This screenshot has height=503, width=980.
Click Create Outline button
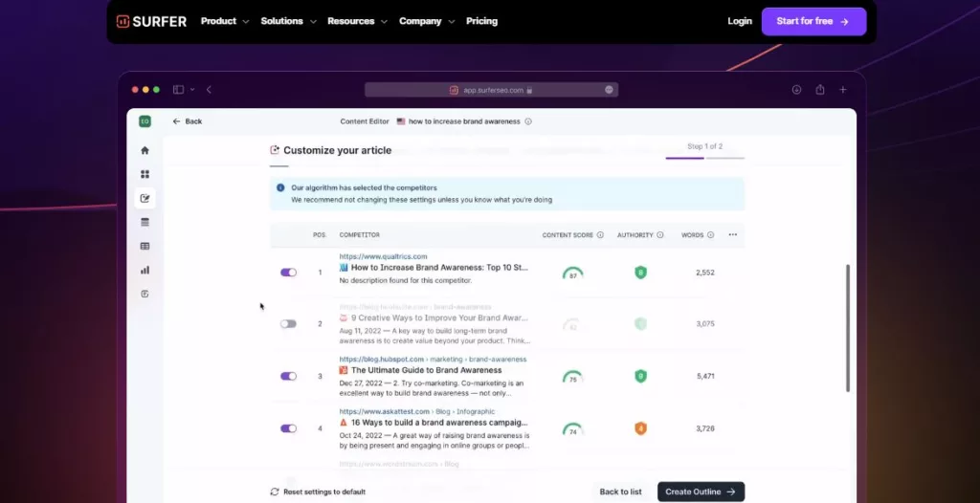701,492
